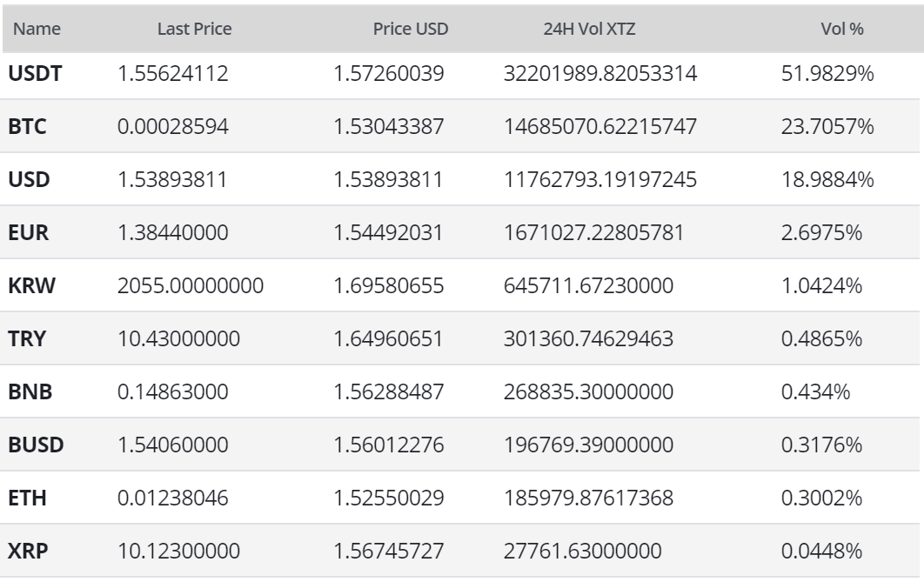This screenshot has width=924, height=582.
Task: Click the 24H Vol XTZ column header
Action: point(589,29)
